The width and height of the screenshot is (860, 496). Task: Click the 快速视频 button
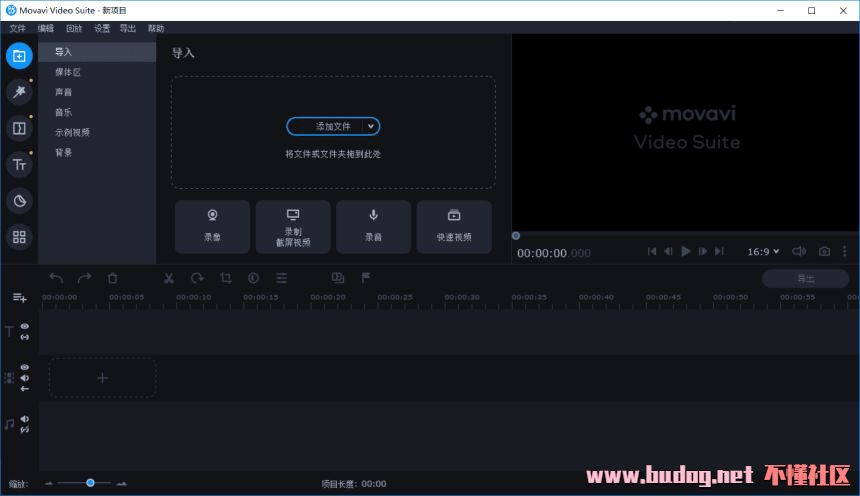[x=454, y=227]
